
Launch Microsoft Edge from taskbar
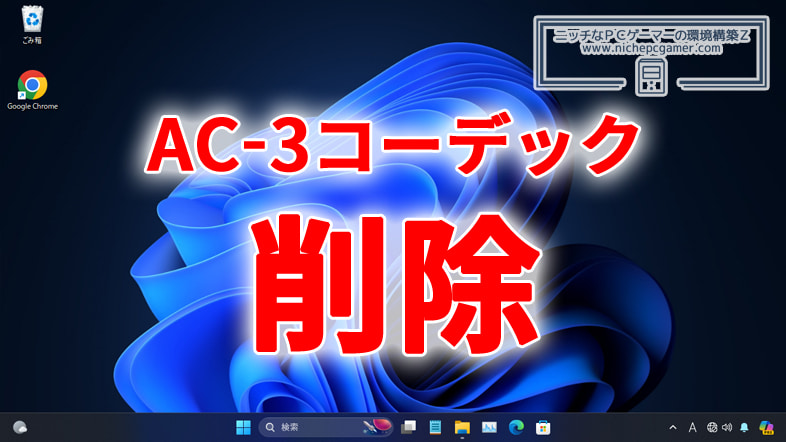pyautogui.click(x=516, y=427)
